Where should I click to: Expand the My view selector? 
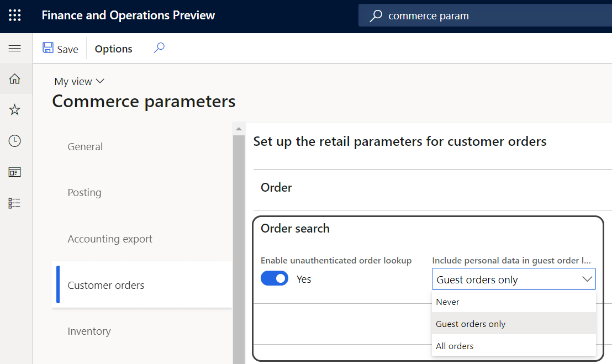tap(78, 81)
